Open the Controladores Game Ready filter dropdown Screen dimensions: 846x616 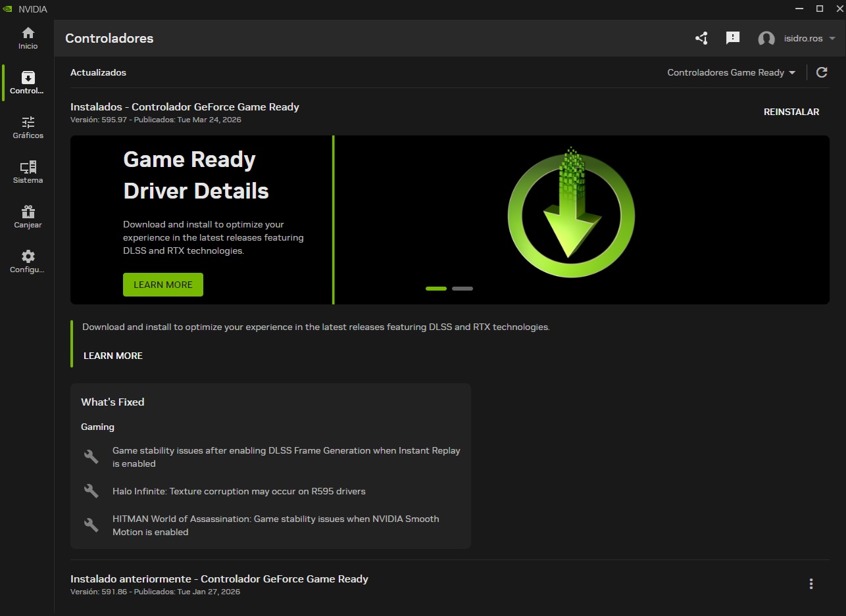(x=730, y=73)
